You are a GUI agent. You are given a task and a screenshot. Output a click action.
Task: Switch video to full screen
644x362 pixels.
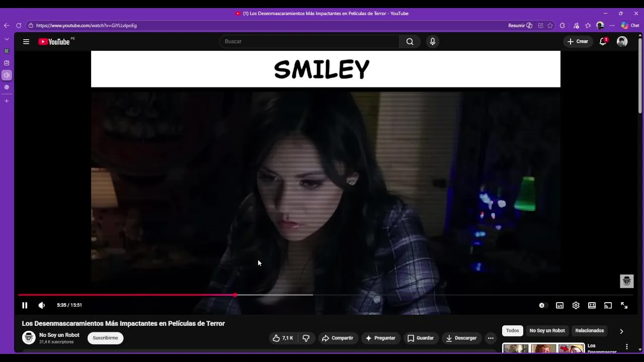[624, 305]
